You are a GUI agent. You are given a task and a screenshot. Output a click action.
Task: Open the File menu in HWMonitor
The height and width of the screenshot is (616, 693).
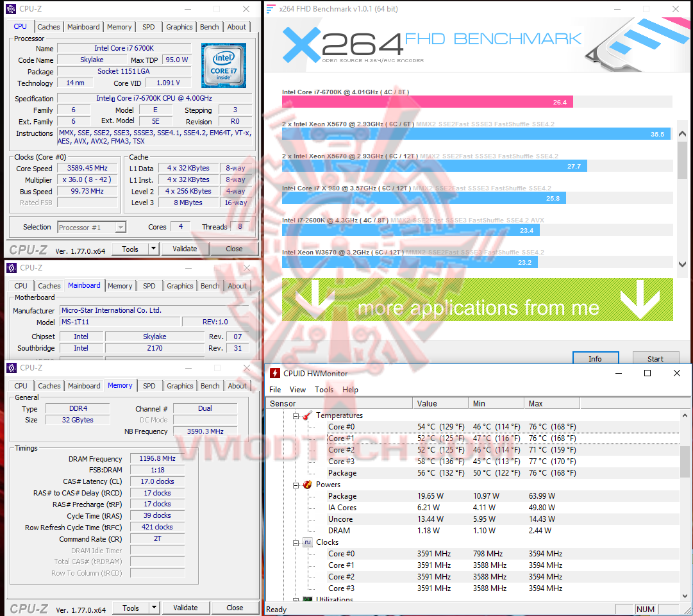[275, 390]
